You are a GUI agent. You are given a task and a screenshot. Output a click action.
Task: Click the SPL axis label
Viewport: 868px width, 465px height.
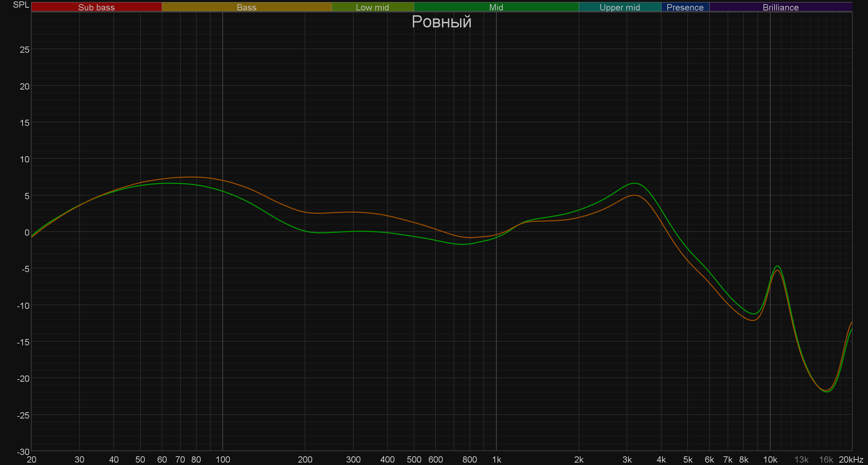(21, 5)
